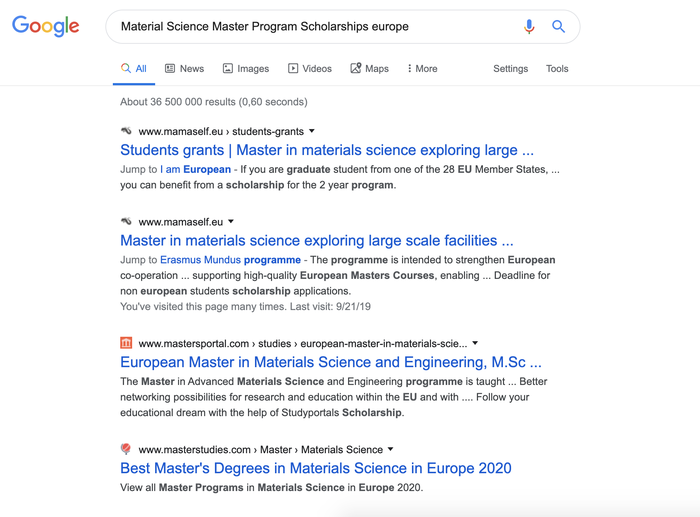Screen dimensions: 700x517
Task: Expand dropdown arrow next to students-grants URL
Action: pos(312,131)
